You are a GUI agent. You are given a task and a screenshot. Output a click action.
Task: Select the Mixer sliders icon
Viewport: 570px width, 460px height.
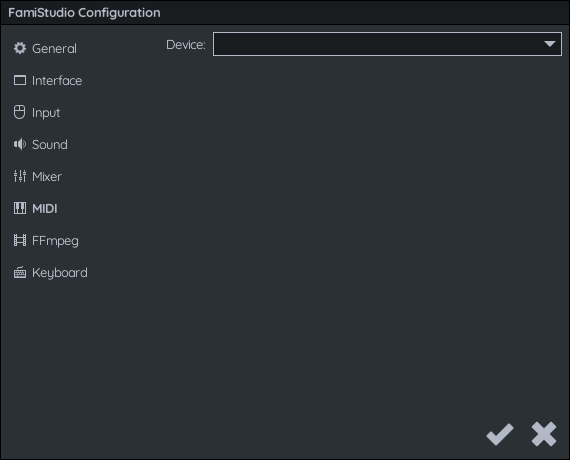pyautogui.click(x=20, y=176)
